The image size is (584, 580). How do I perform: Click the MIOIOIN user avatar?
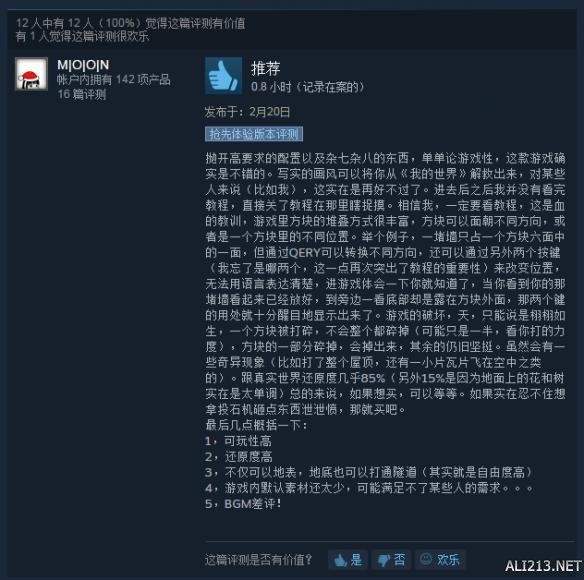[31, 74]
